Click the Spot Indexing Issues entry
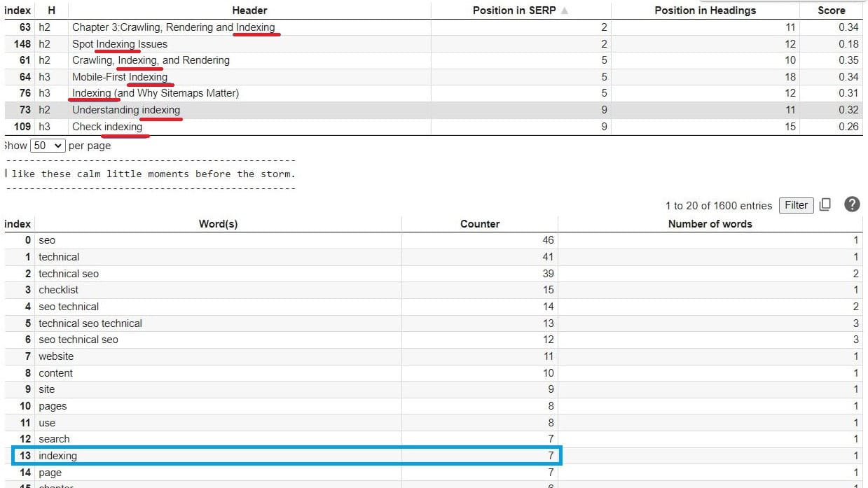This screenshot has height=488, width=868. pyautogui.click(x=119, y=43)
